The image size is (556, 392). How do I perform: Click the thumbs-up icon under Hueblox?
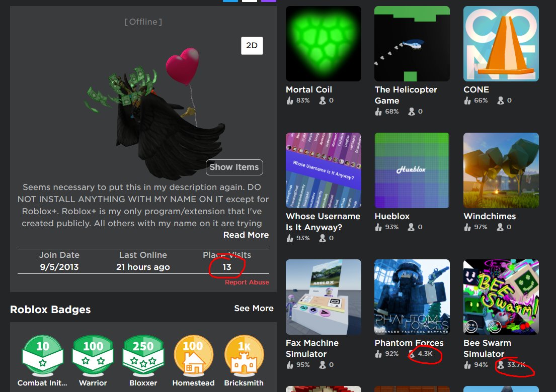(x=379, y=227)
